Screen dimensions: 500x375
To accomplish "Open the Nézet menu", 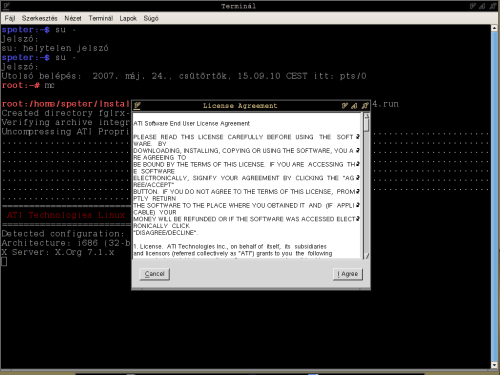I will pos(73,18).
